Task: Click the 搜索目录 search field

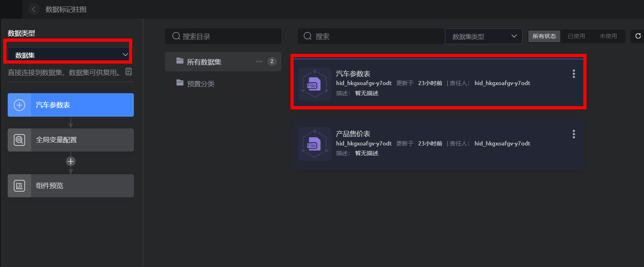Action: (x=223, y=36)
